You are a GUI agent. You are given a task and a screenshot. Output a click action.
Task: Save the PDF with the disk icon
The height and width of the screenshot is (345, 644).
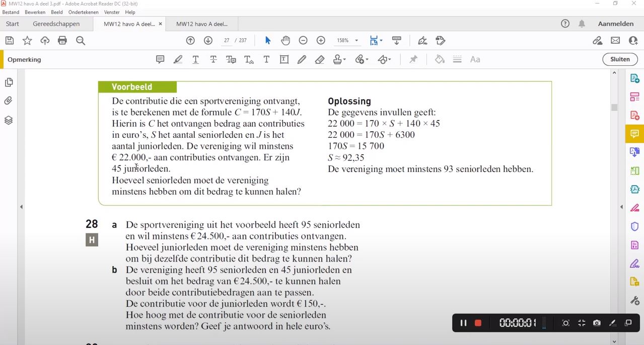tap(10, 41)
